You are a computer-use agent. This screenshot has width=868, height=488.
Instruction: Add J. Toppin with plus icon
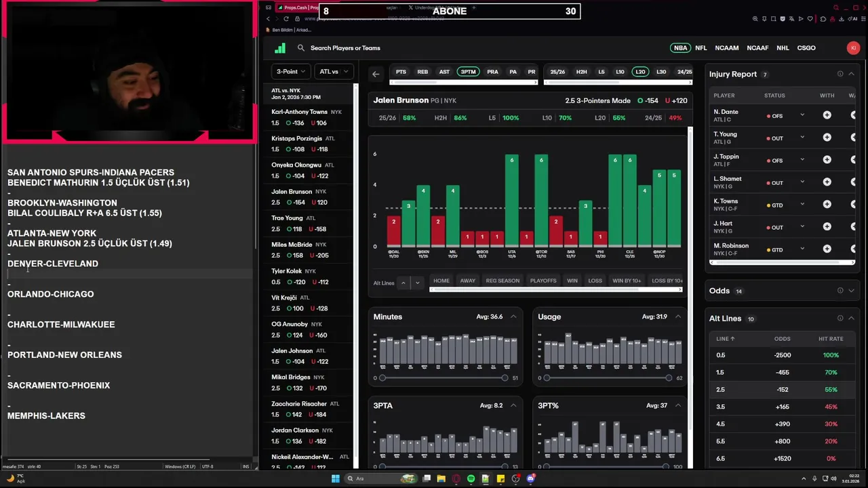coord(827,160)
